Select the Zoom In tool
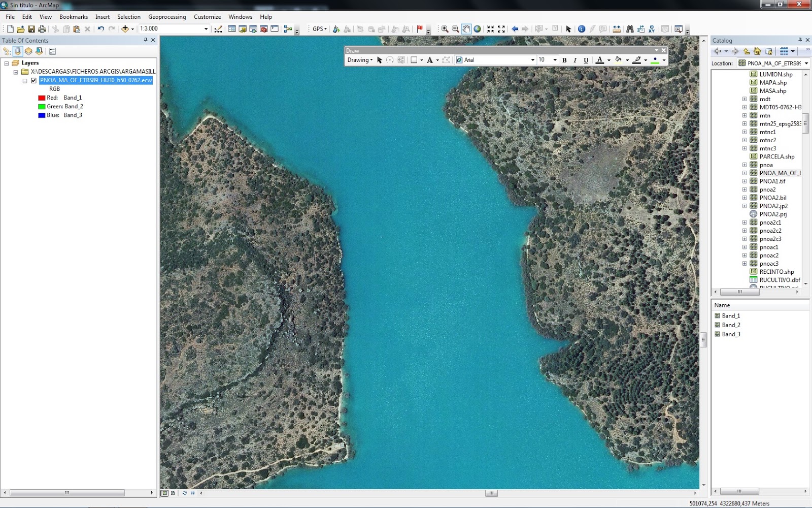Viewport: 812px width, 508px height. [444, 28]
